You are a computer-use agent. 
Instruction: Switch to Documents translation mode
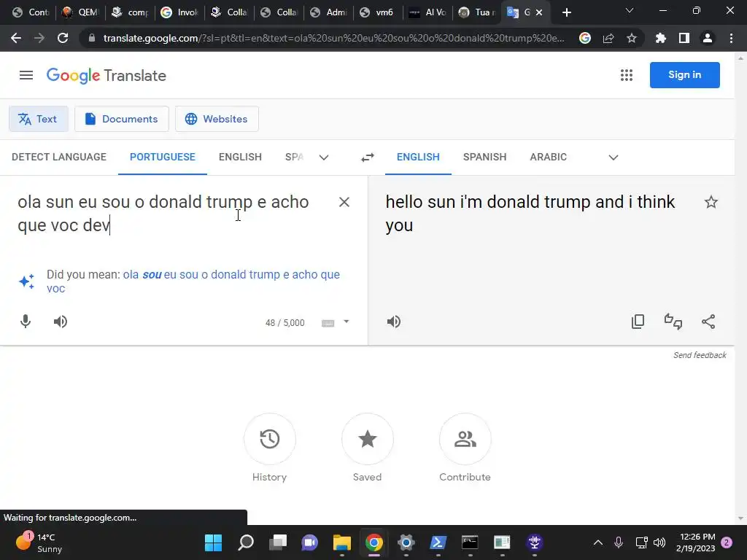tap(122, 119)
